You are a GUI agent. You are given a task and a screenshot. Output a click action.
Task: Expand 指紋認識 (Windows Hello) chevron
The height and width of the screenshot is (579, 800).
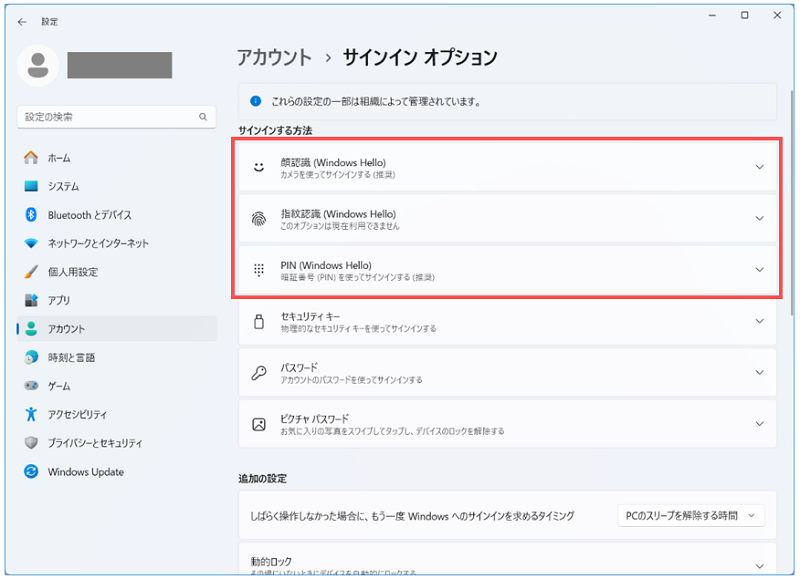point(760,218)
